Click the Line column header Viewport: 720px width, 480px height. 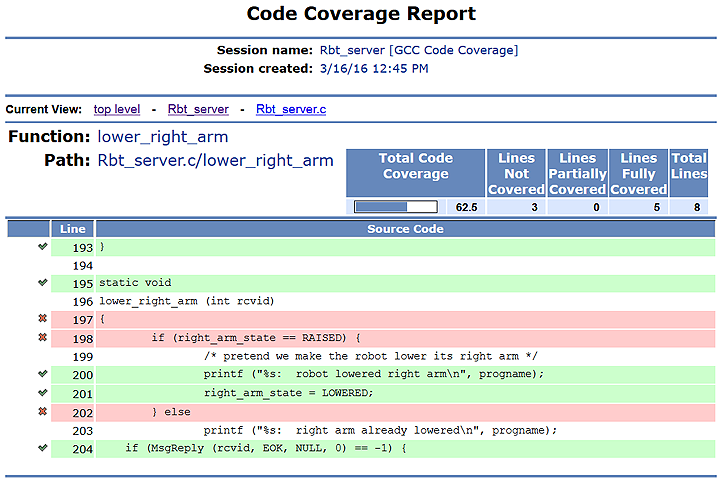pyautogui.click(x=73, y=229)
